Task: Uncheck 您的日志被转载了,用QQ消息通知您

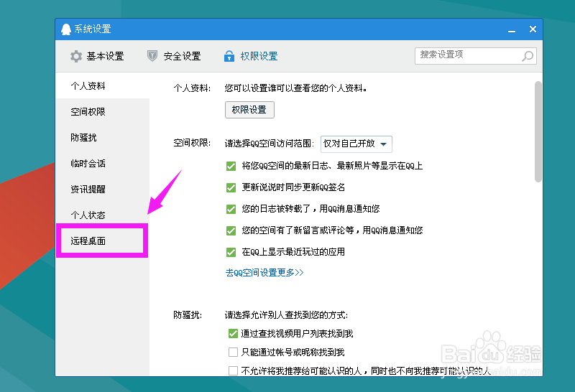Action: tap(231, 209)
